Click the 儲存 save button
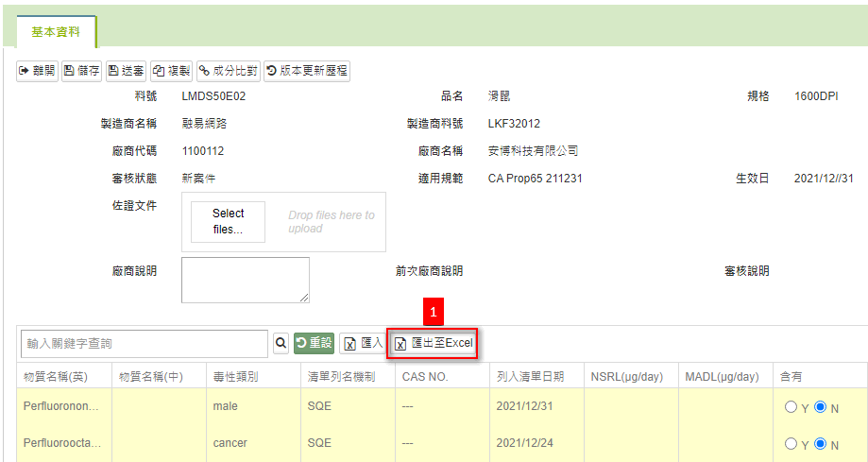The width and height of the screenshot is (868, 462). pyautogui.click(x=82, y=71)
